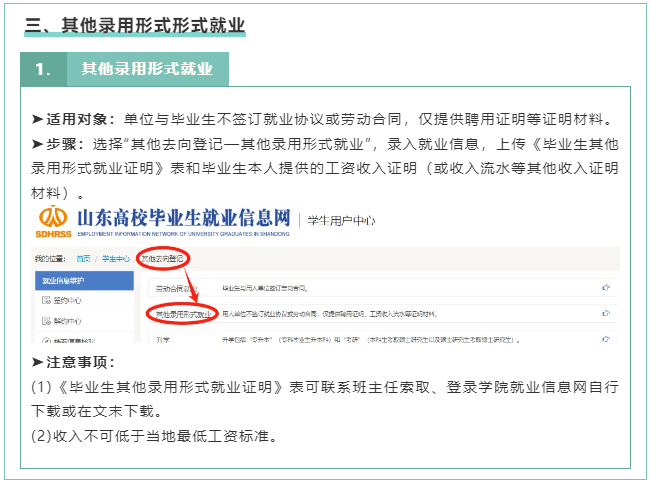Select the circled 其他录用形式就业 option
Viewport: 650px width, 484px height.
click(183, 314)
